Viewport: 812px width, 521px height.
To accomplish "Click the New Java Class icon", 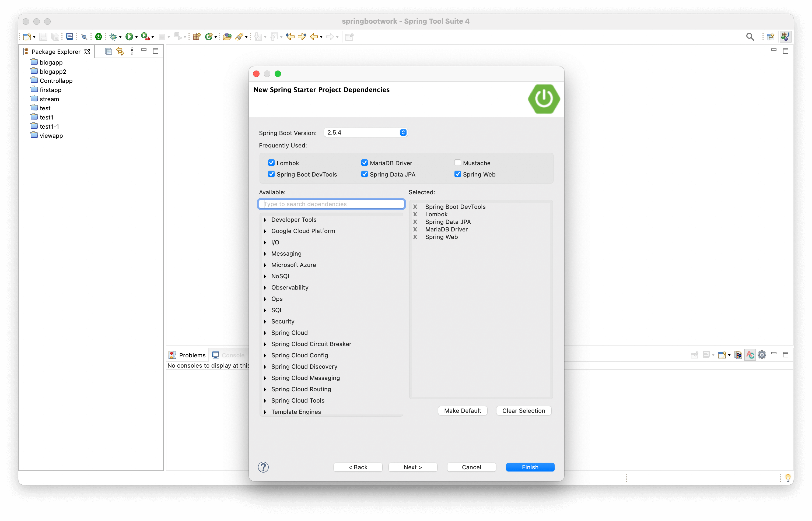I will click(209, 37).
